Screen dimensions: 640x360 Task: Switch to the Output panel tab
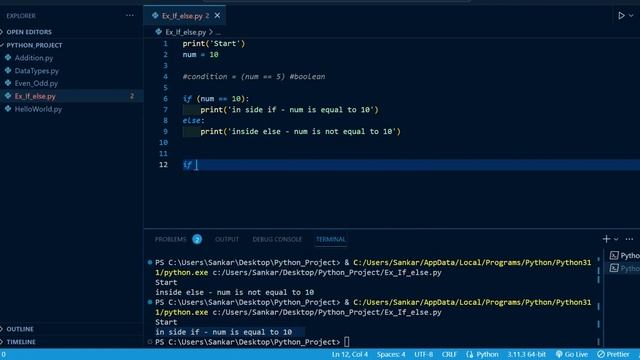227,239
